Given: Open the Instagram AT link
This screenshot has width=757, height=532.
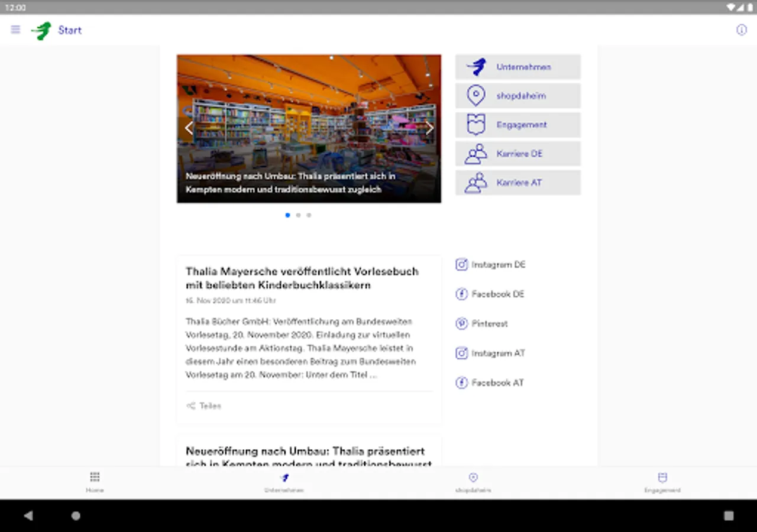Looking at the screenshot, I should (x=490, y=353).
